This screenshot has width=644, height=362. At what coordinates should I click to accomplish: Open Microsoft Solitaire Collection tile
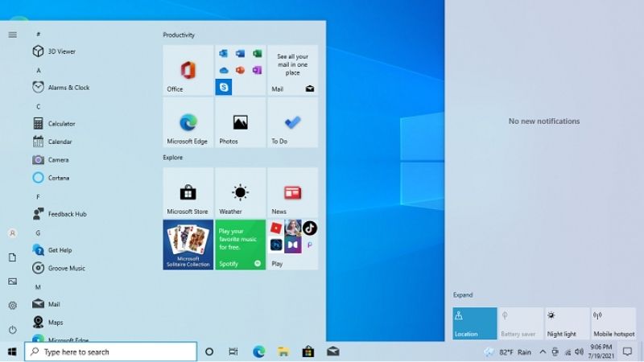click(188, 245)
